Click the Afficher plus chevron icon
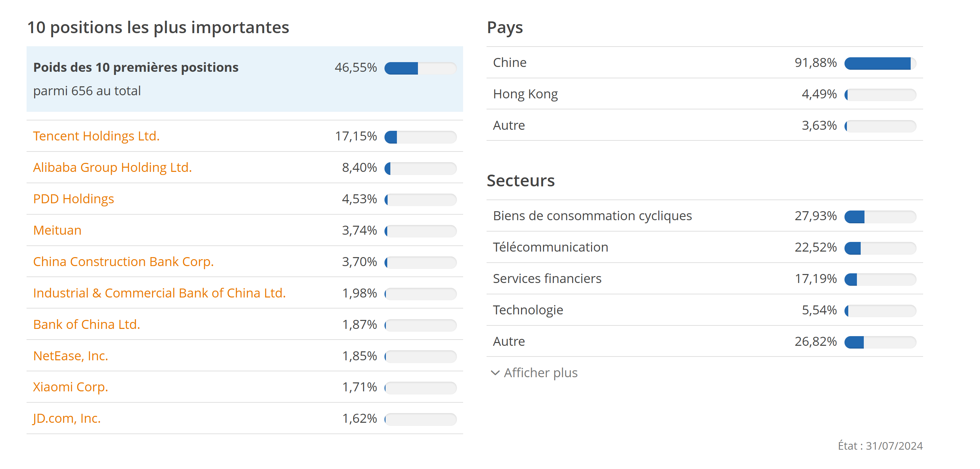Image resolution: width=980 pixels, height=469 pixels. point(495,373)
